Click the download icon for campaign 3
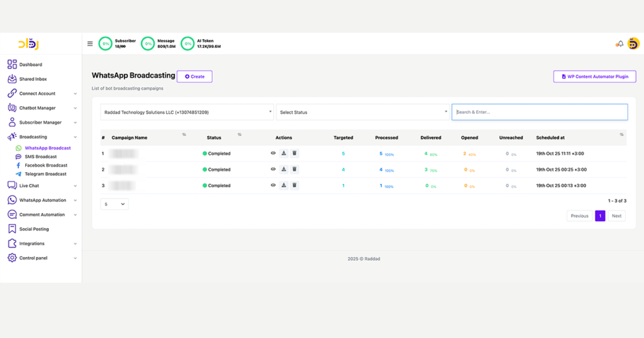The width and height of the screenshot is (644, 338). pyautogui.click(x=284, y=185)
